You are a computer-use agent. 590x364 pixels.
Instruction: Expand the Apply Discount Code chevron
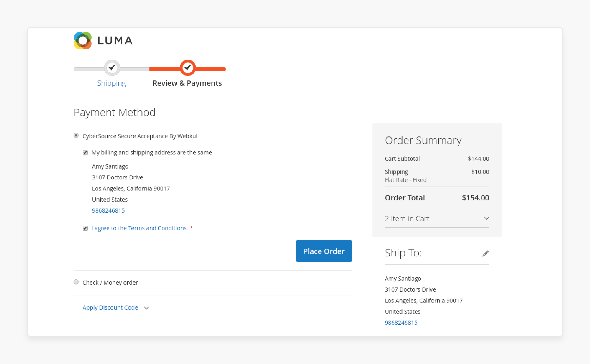point(146,308)
